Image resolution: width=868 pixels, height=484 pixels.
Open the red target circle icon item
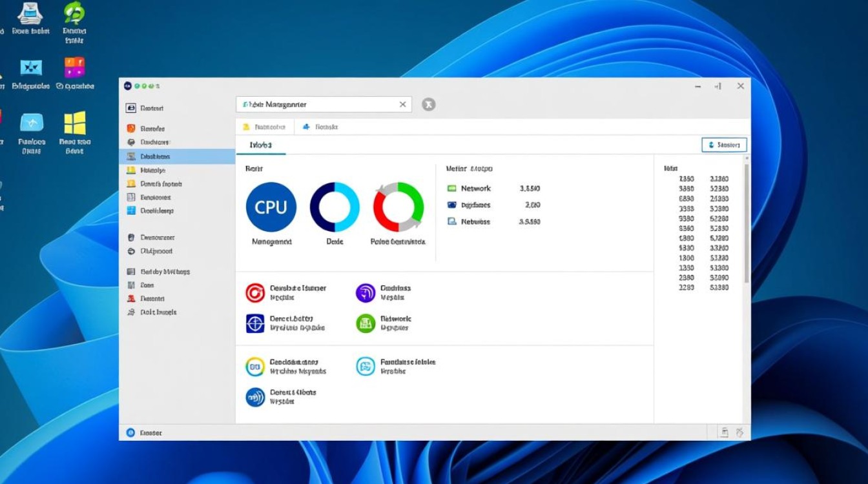point(255,293)
